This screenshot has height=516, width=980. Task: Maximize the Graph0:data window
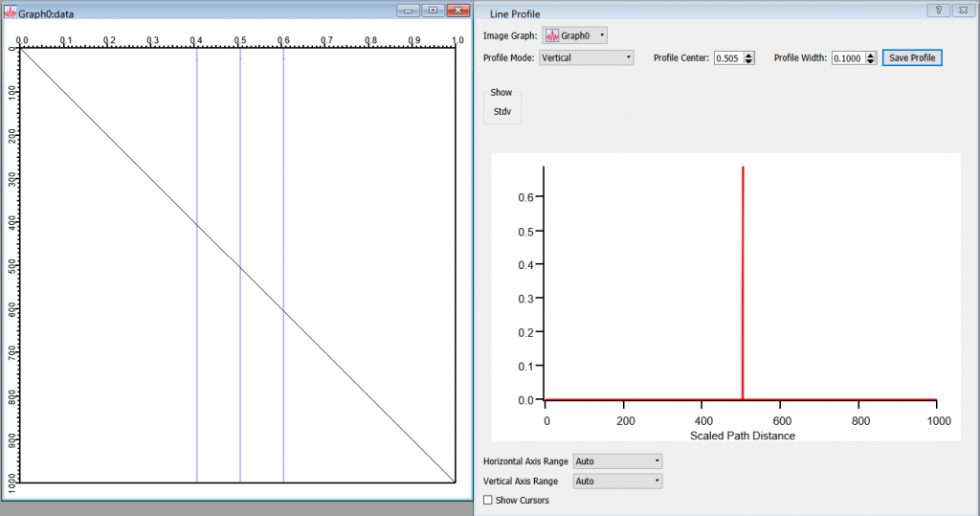(433, 10)
